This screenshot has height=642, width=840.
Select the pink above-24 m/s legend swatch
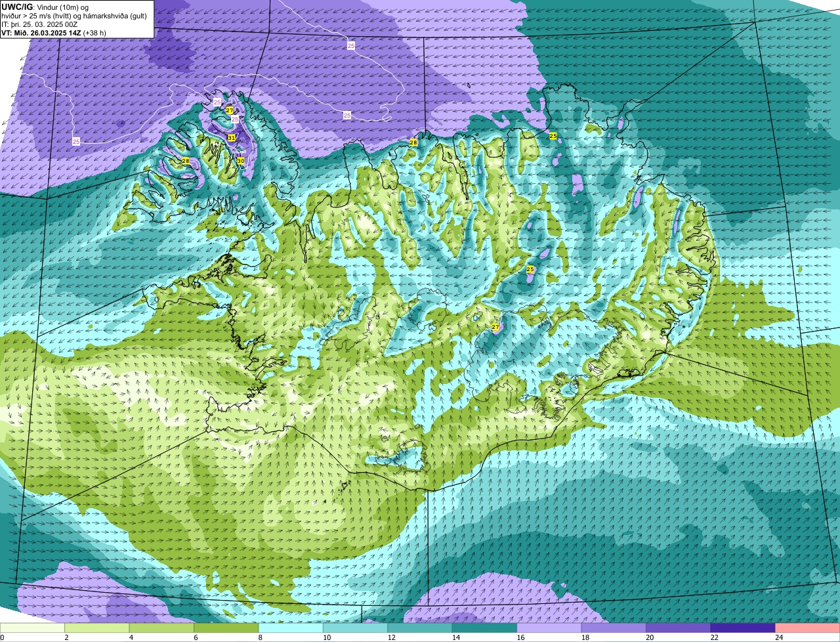[807, 628]
